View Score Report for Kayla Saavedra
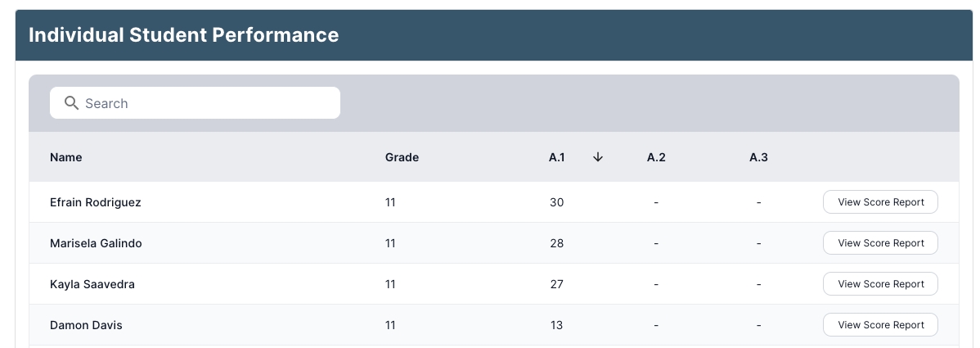The height and width of the screenshot is (348, 980). coord(880,284)
